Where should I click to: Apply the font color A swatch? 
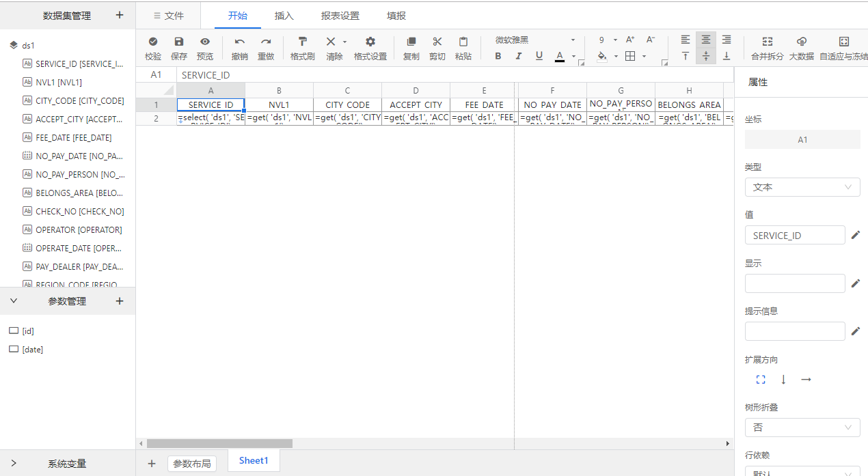click(x=560, y=56)
